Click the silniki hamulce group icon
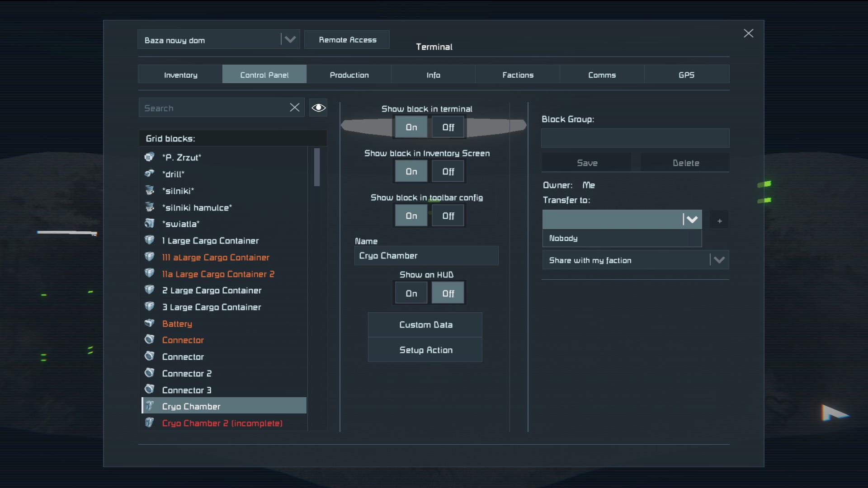This screenshot has height=488, width=868. click(x=150, y=207)
